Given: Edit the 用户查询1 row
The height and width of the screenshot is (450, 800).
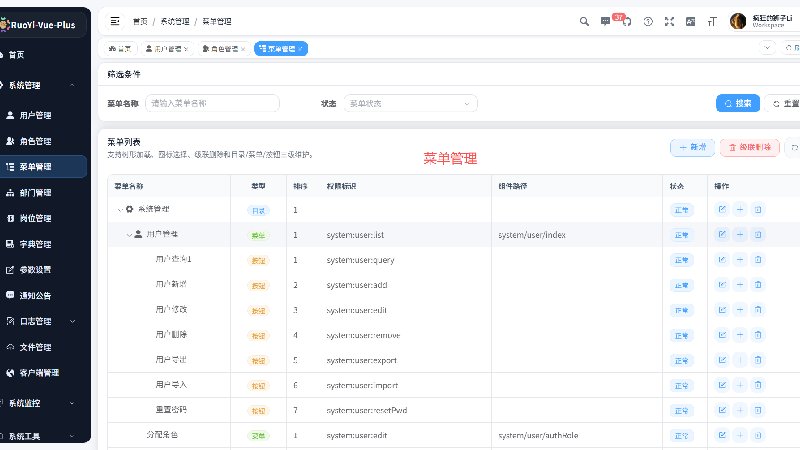Looking at the screenshot, I should pos(722,259).
